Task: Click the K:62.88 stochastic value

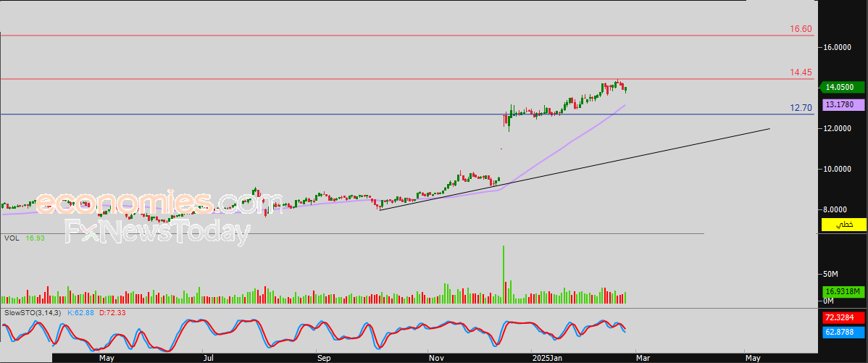Action: coord(81,313)
